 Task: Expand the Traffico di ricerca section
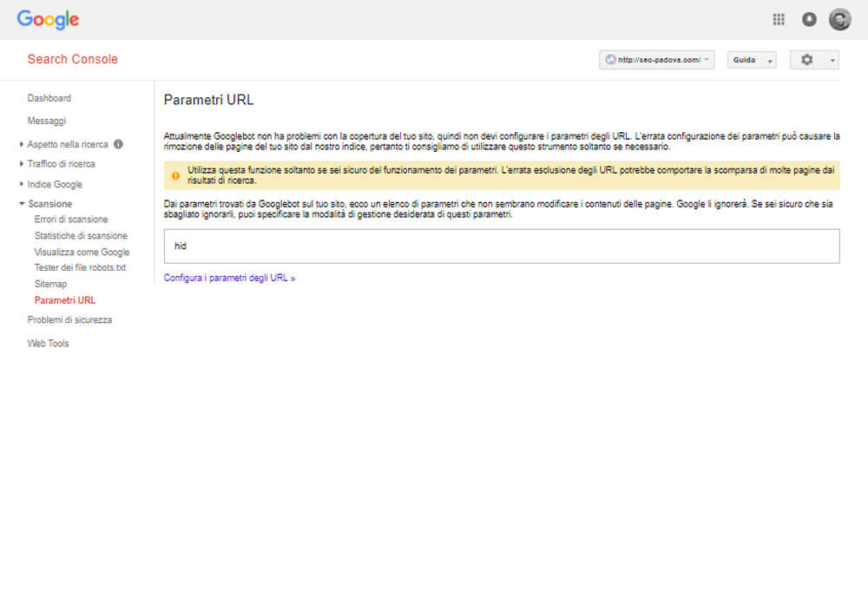pos(21,163)
